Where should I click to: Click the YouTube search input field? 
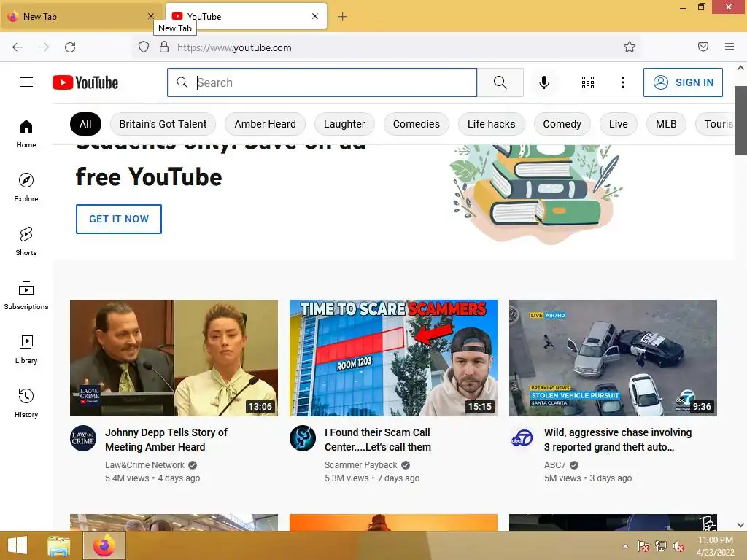pyautogui.click(x=322, y=82)
